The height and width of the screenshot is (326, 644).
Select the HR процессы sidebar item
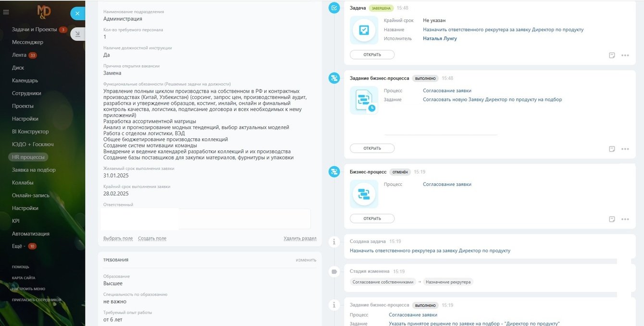point(28,157)
